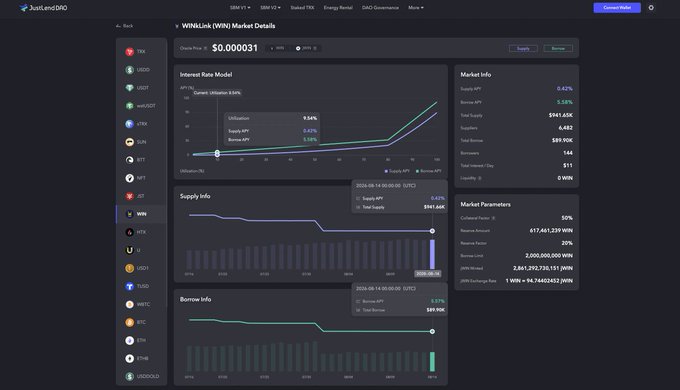Open the Staked TRX page
Viewport: 680px width, 390px height.
coord(302,8)
